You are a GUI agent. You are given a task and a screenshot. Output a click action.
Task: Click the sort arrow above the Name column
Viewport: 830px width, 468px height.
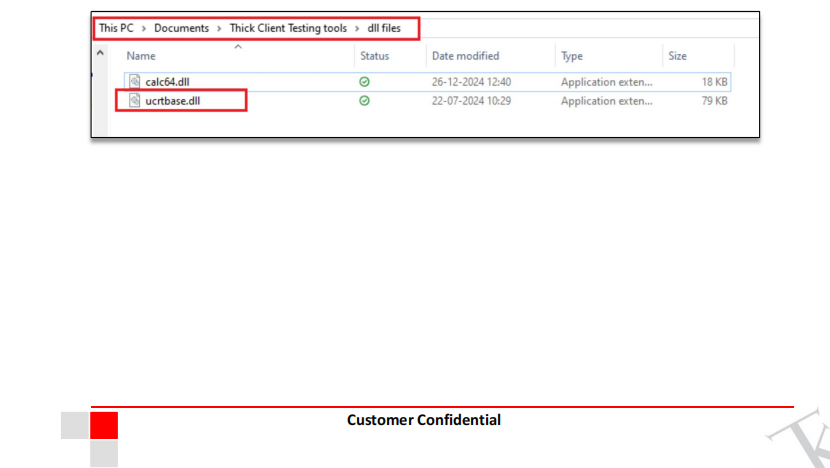[x=237, y=46]
